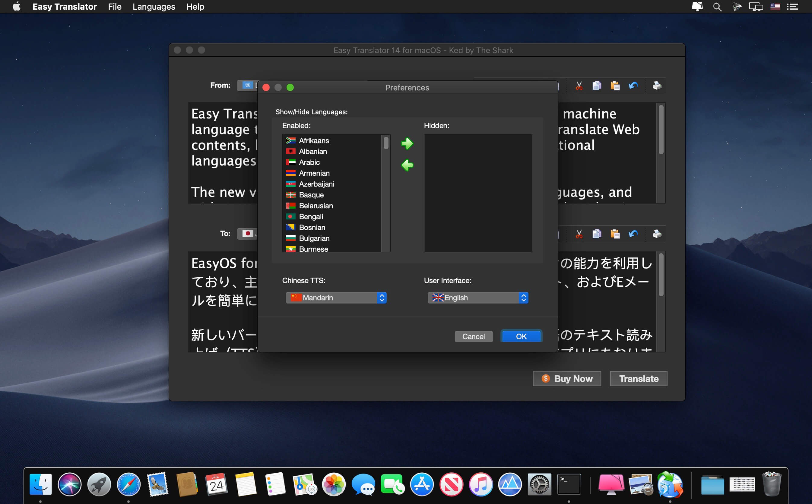Open the Easy Translator menu
This screenshot has height=504, width=812.
click(x=65, y=7)
